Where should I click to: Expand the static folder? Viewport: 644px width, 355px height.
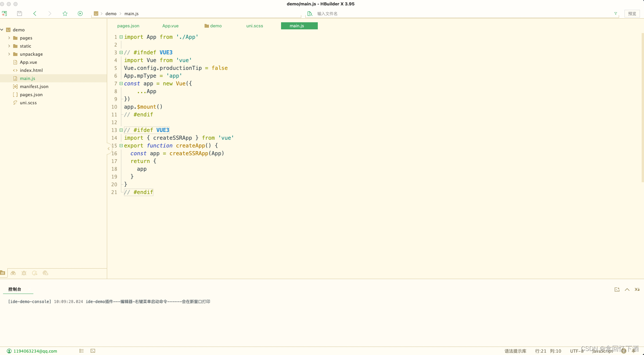point(9,46)
